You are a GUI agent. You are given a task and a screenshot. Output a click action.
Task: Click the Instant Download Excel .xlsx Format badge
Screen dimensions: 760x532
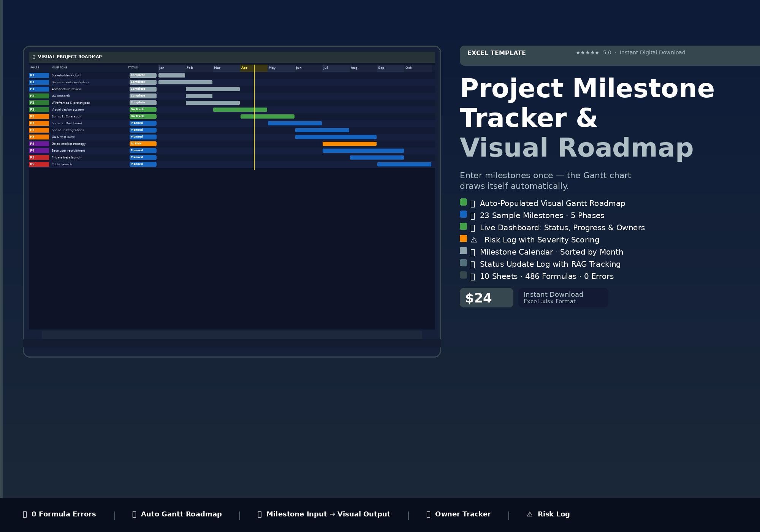pyautogui.click(x=563, y=298)
